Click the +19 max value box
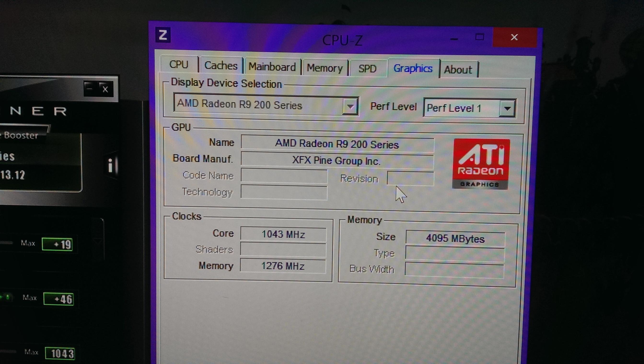 click(58, 244)
